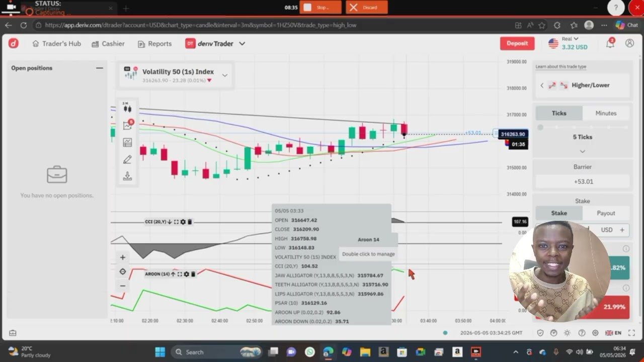The height and width of the screenshot is (362, 644).
Task: Maximize the AROON indicator pane
Action: (180, 274)
